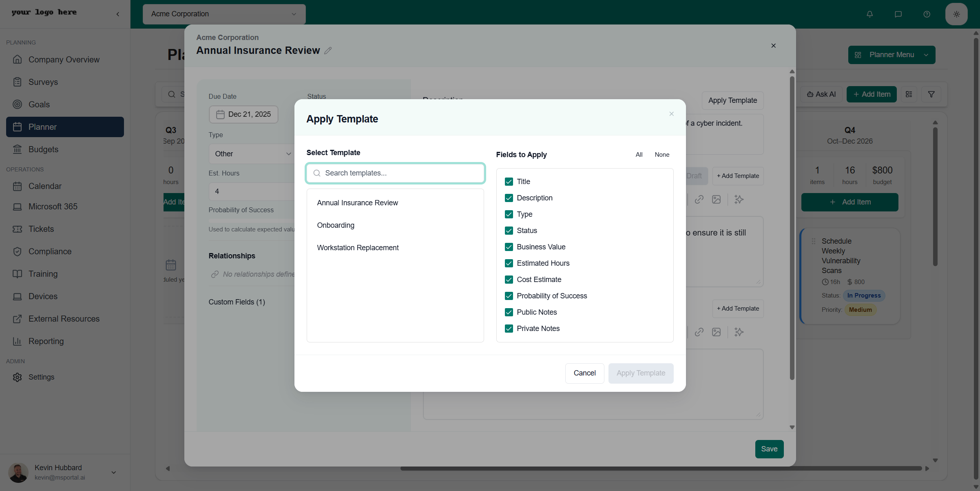Click None to deselect all fields
The height and width of the screenshot is (491, 980).
click(x=661, y=155)
